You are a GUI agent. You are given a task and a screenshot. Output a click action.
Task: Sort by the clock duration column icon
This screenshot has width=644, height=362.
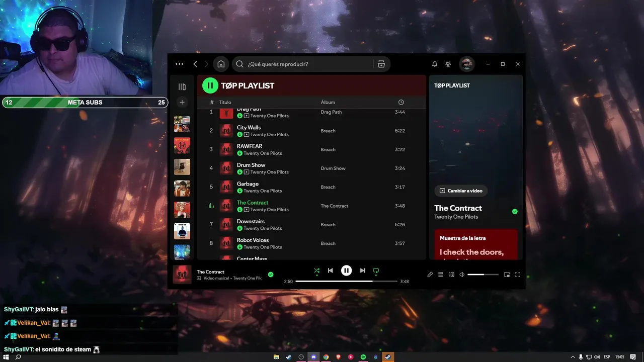[x=401, y=102]
